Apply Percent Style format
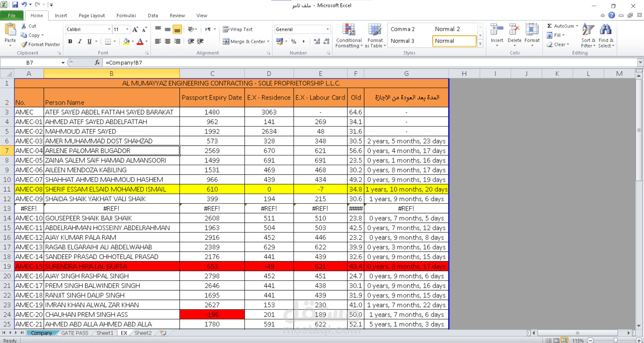This screenshot has height=343, width=644. click(294, 41)
